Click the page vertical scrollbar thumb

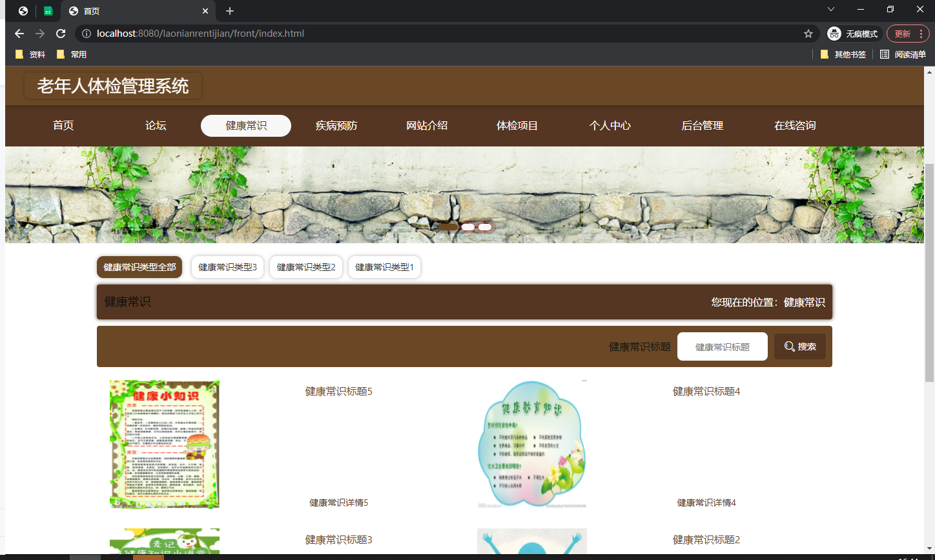[929, 273]
